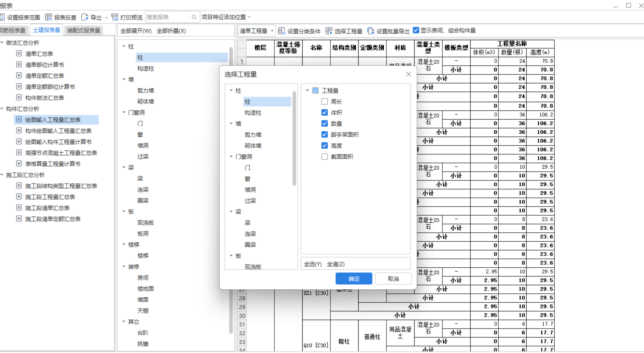Click the report icon for 高强节点混凝土工程量汇总表
This screenshot has width=644, height=353.
(19, 153)
